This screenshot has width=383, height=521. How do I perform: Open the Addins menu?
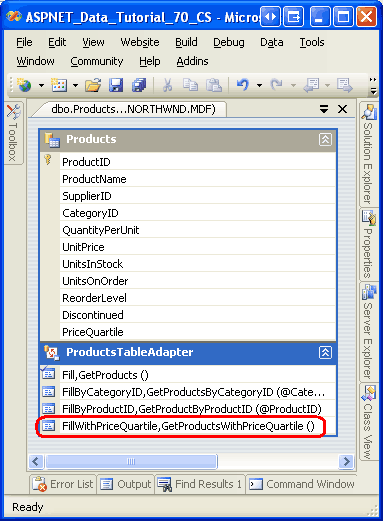[x=192, y=61]
